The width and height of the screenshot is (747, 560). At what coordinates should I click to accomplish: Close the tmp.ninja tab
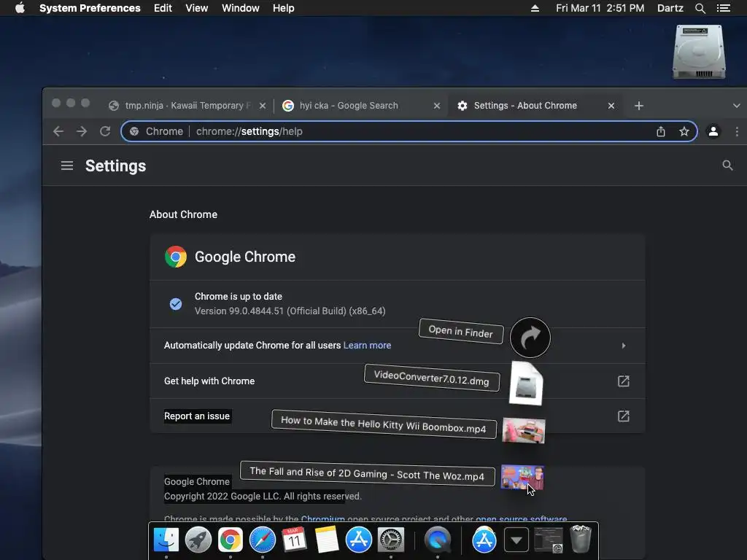[x=263, y=106]
